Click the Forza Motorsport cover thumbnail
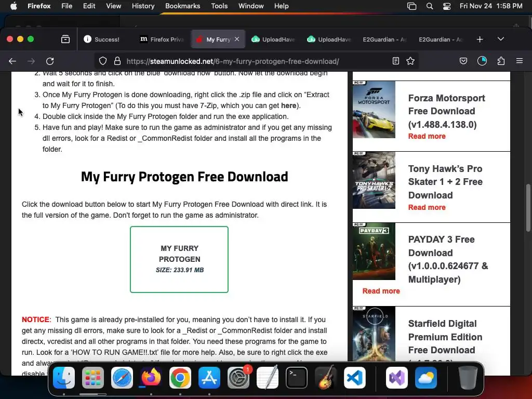The image size is (532, 399). 374,109
